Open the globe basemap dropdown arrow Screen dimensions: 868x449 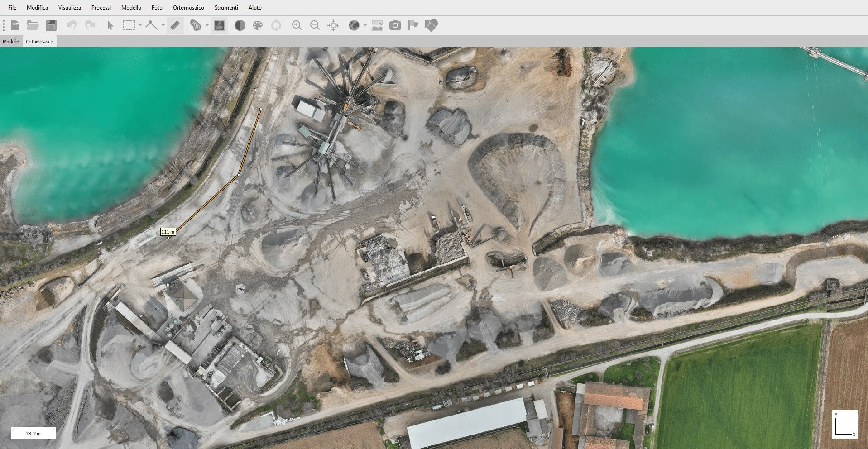(365, 25)
